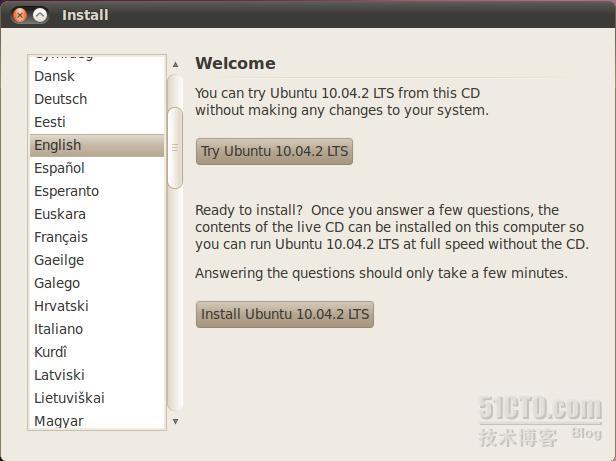This screenshot has height=461, width=616.
Task: Select Gaeilge from the language list
Action: pyautogui.click(x=97, y=260)
